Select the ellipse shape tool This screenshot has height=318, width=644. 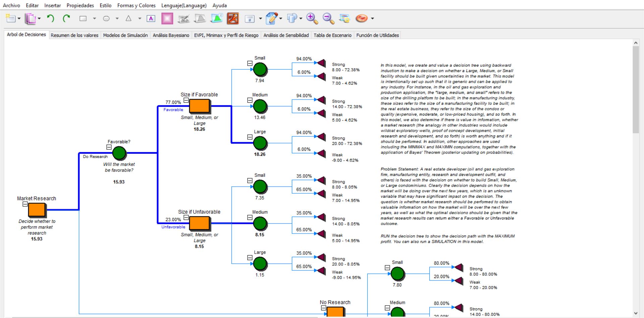tap(106, 18)
